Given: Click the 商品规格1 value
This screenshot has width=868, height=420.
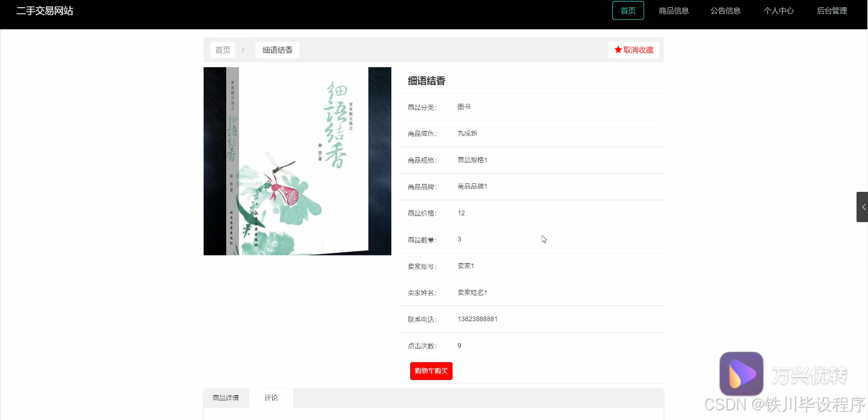Looking at the screenshot, I should click(x=472, y=160).
